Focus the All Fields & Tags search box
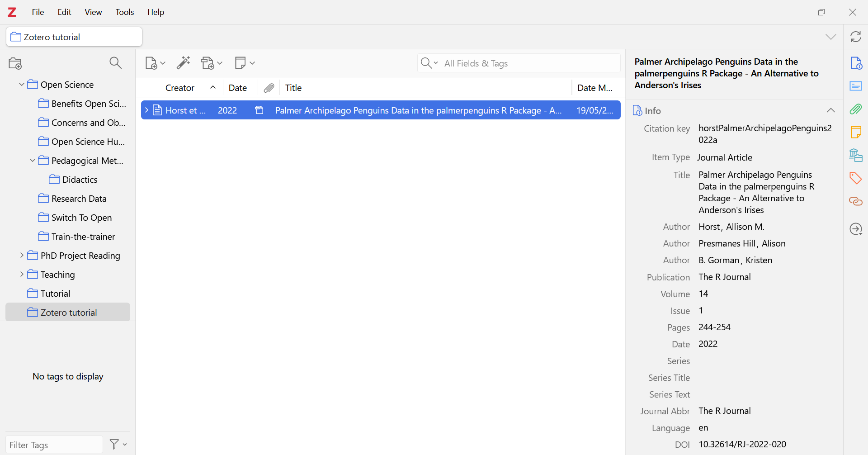The image size is (868, 455). click(531, 63)
